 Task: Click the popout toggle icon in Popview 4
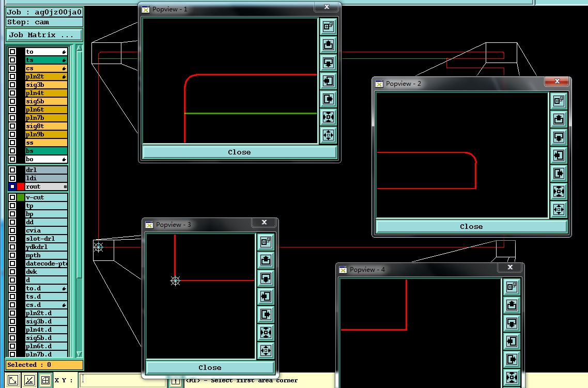click(512, 287)
